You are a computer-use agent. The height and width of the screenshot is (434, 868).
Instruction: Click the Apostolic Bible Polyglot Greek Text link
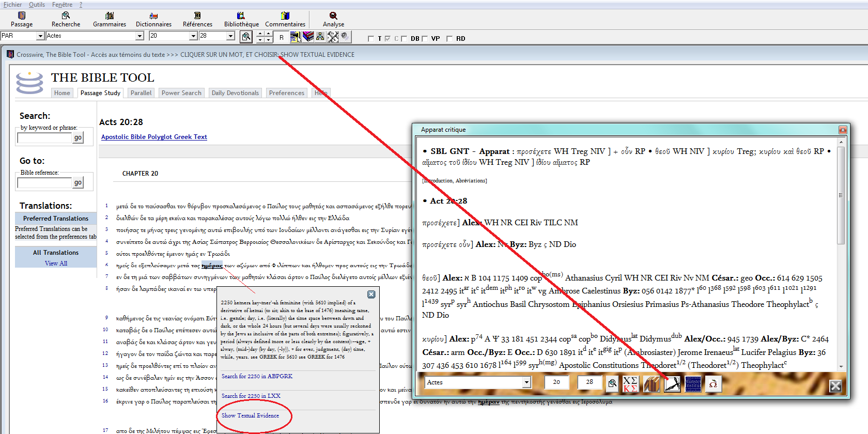[154, 137]
